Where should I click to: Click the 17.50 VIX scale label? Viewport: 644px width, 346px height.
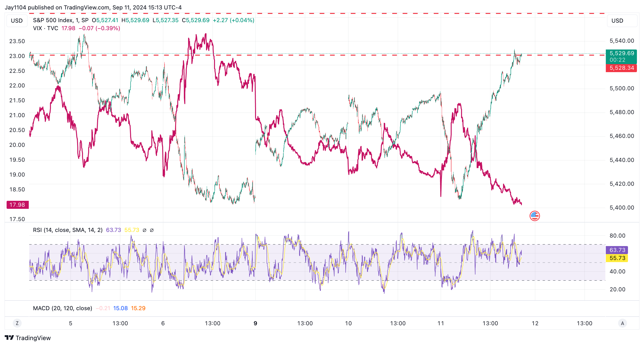point(17,219)
